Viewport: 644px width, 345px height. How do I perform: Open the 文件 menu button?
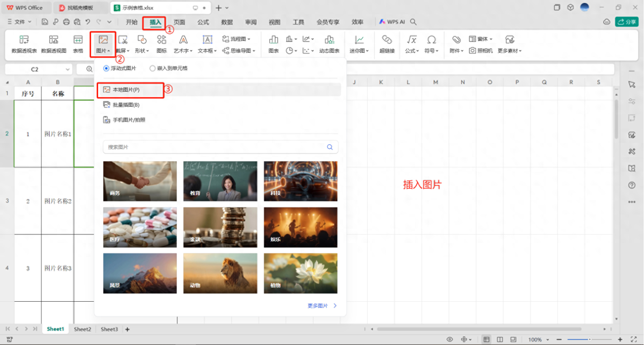pyautogui.click(x=20, y=22)
